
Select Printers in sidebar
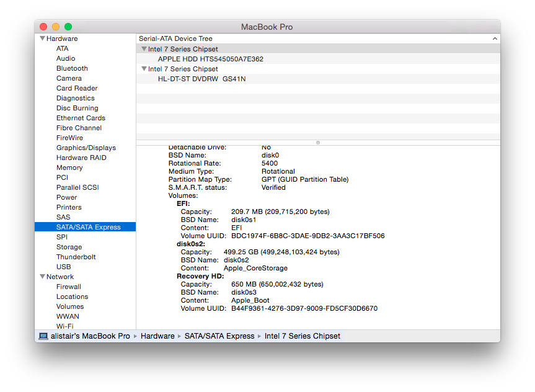tap(69, 207)
